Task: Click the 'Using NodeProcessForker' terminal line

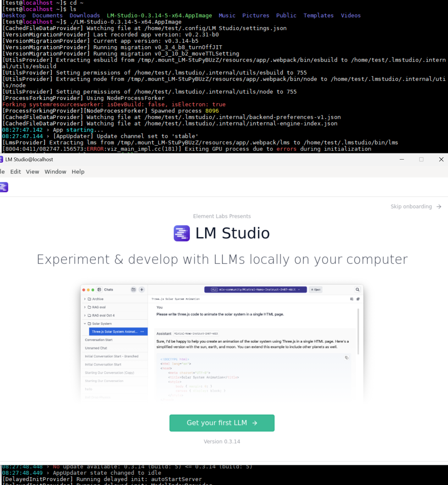Action: click(83, 98)
